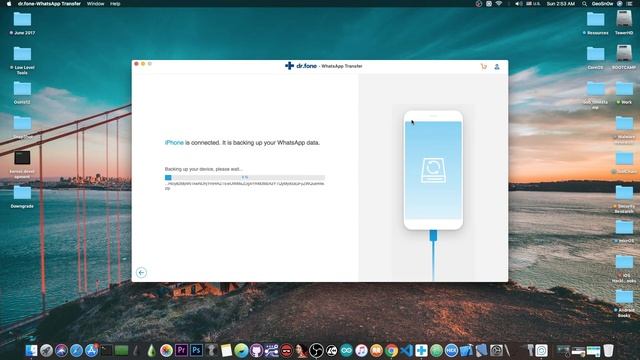
Task: Open Spotlight search in menu bar
Action: [x=584, y=4]
